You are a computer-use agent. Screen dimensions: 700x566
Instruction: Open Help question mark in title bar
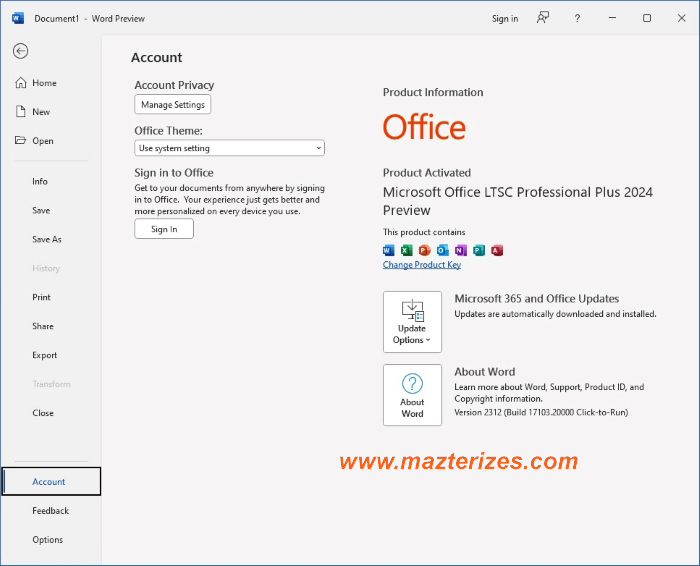(577, 18)
